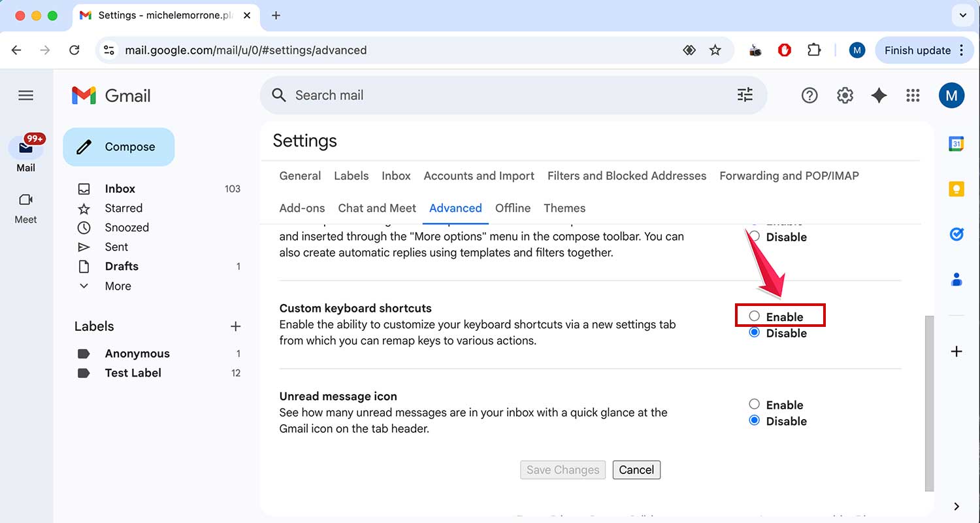Click the Cancel button
Image resolution: width=980 pixels, height=523 pixels.
636,469
